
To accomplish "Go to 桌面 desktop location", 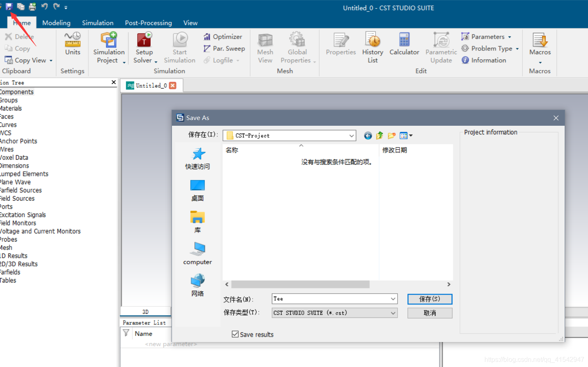I will point(197,190).
